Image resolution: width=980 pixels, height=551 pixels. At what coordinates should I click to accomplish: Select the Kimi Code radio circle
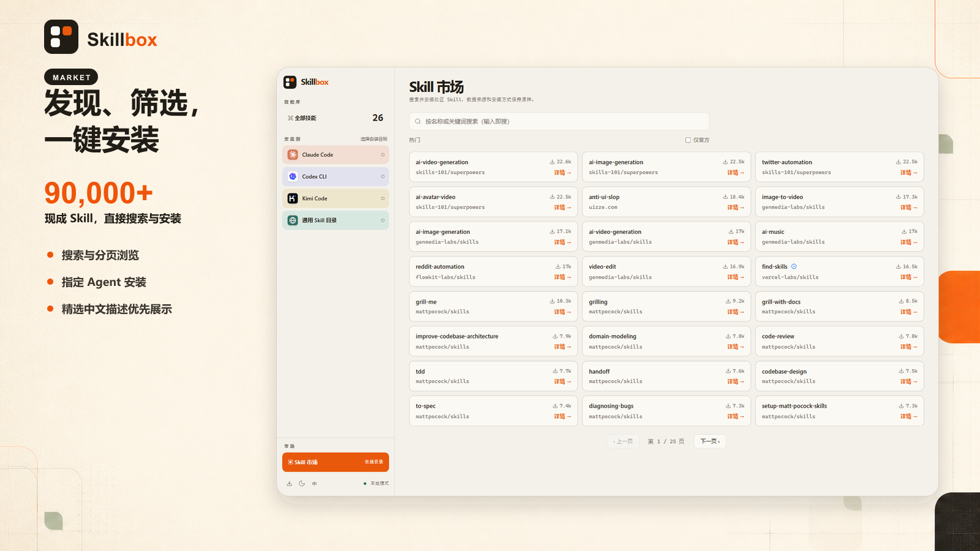pyautogui.click(x=383, y=198)
